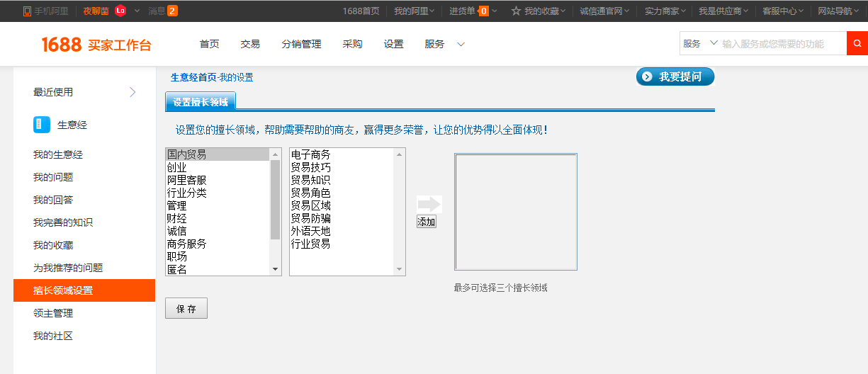Click the category list scroll-down arrow

coord(276,269)
